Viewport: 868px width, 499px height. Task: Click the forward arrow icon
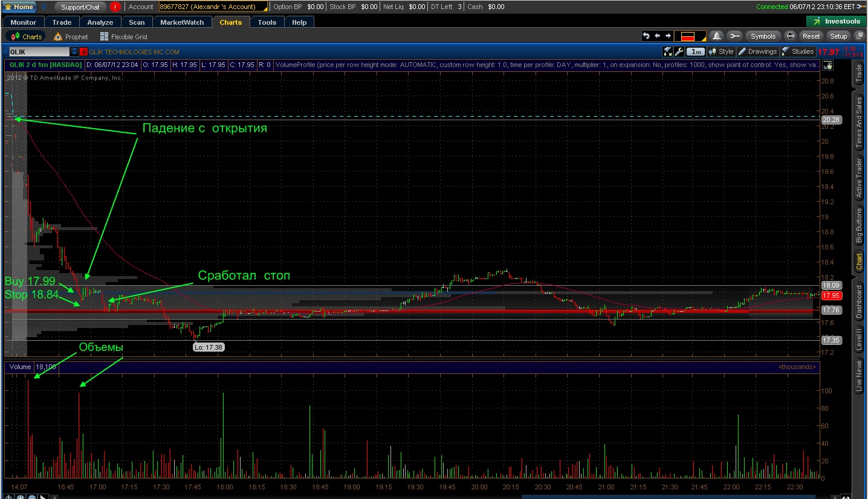pos(668,36)
